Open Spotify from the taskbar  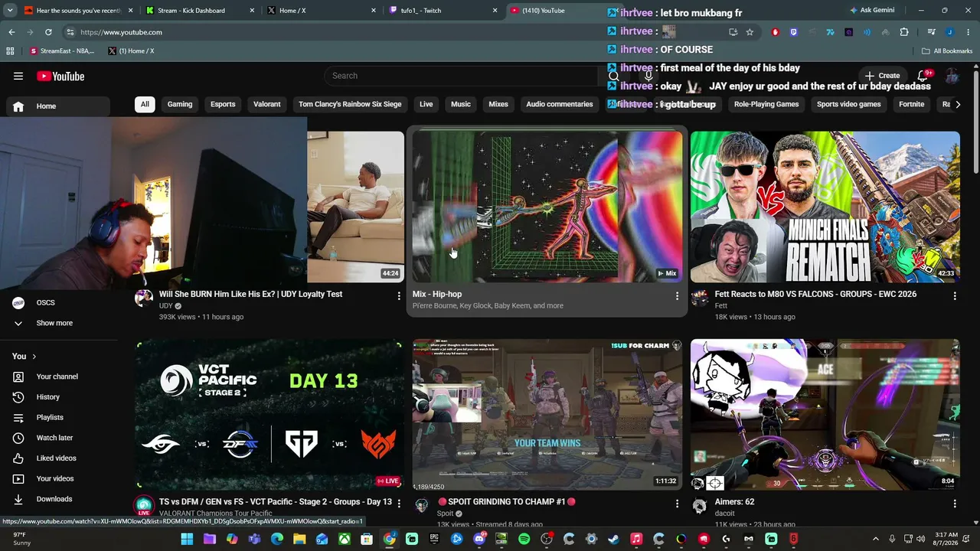point(524,539)
